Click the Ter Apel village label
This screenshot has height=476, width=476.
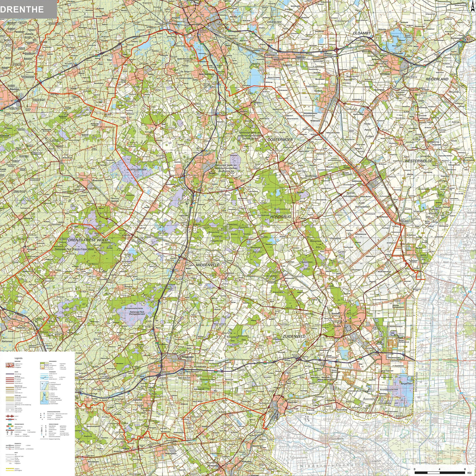click(x=419, y=248)
